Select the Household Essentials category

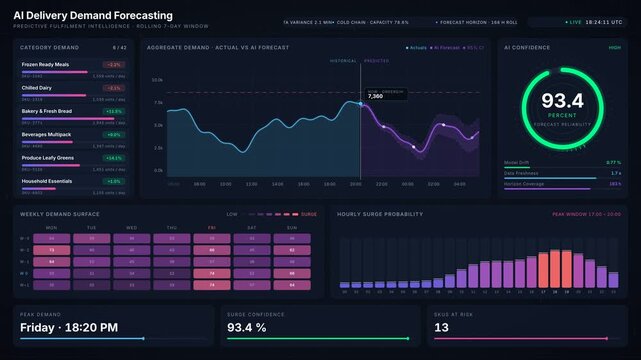click(x=74, y=186)
